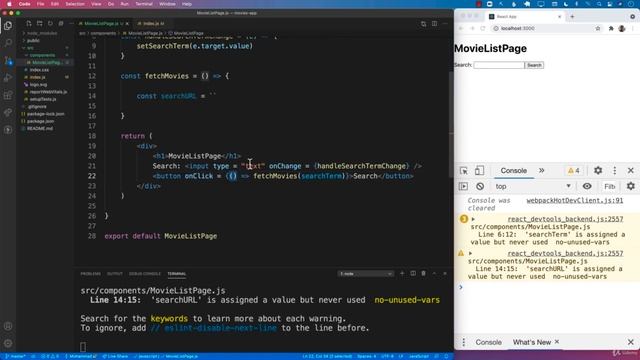The width and height of the screenshot is (640, 360).
Task: Open logo.svg in explorer
Action: pos(38,84)
